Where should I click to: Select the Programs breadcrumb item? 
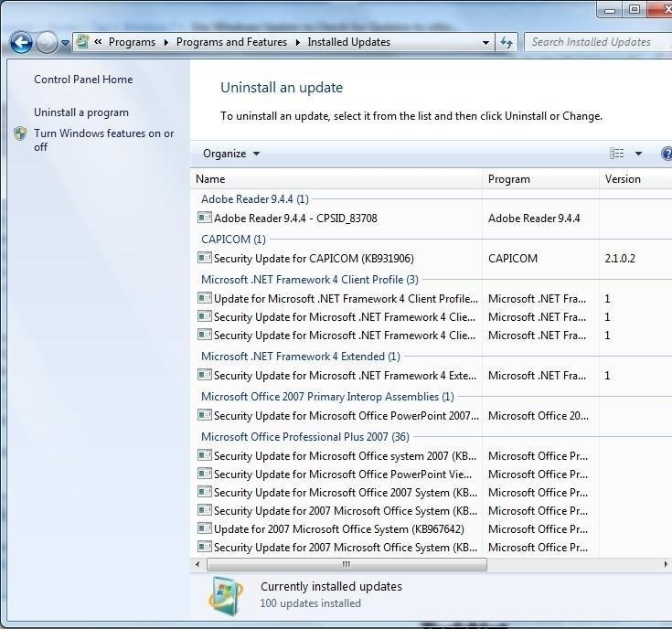[x=131, y=42]
